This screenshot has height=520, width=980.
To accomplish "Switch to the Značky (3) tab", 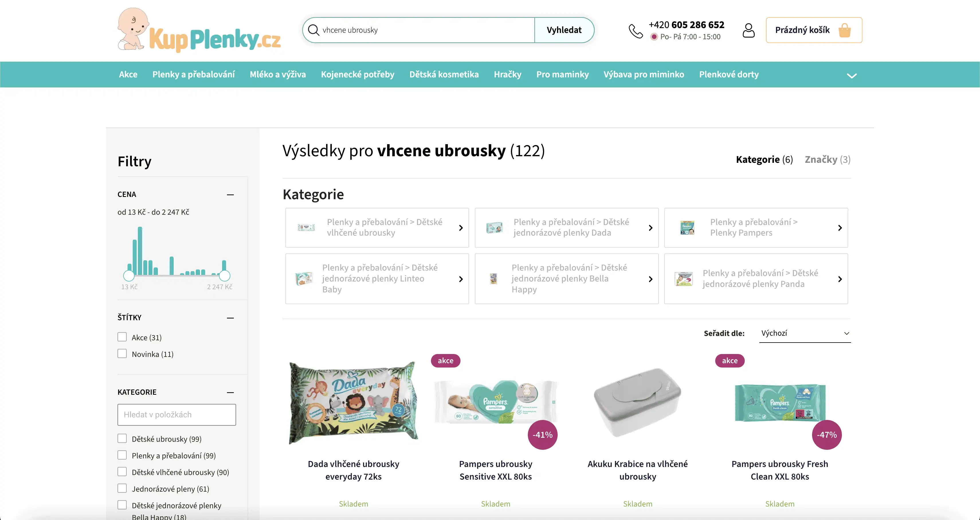I will coord(828,159).
